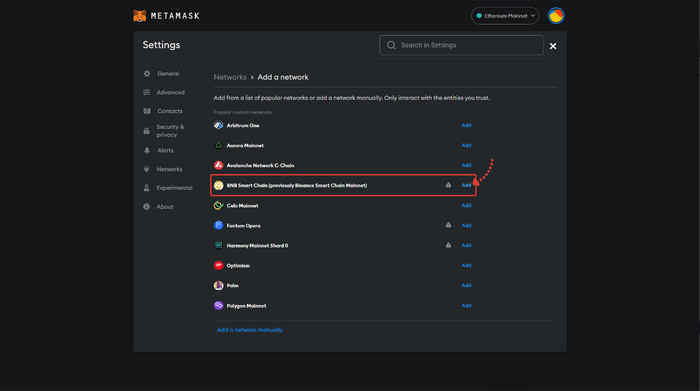700x391 pixels.
Task: Click the Alerts bell icon
Action: pyautogui.click(x=147, y=150)
